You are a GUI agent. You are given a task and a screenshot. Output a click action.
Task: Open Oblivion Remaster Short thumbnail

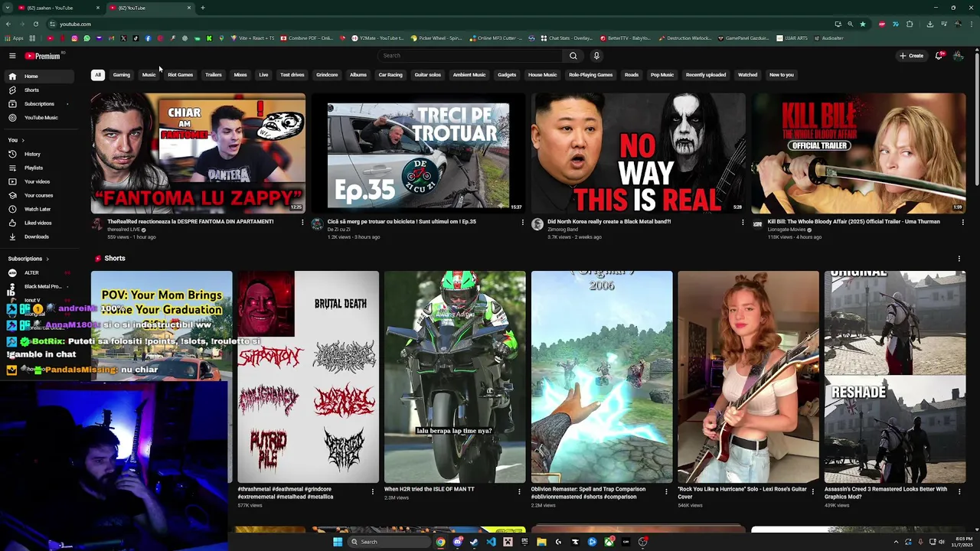pyautogui.click(x=602, y=377)
